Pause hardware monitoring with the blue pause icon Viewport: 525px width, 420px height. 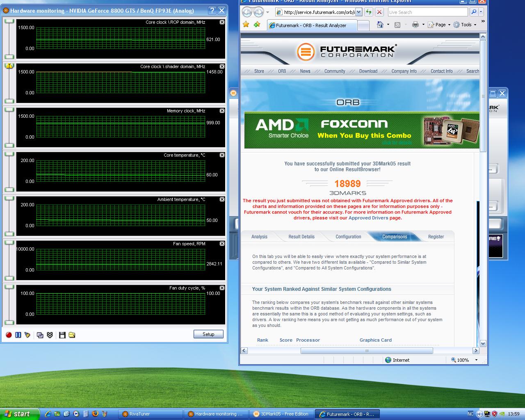click(x=18, y=335)
